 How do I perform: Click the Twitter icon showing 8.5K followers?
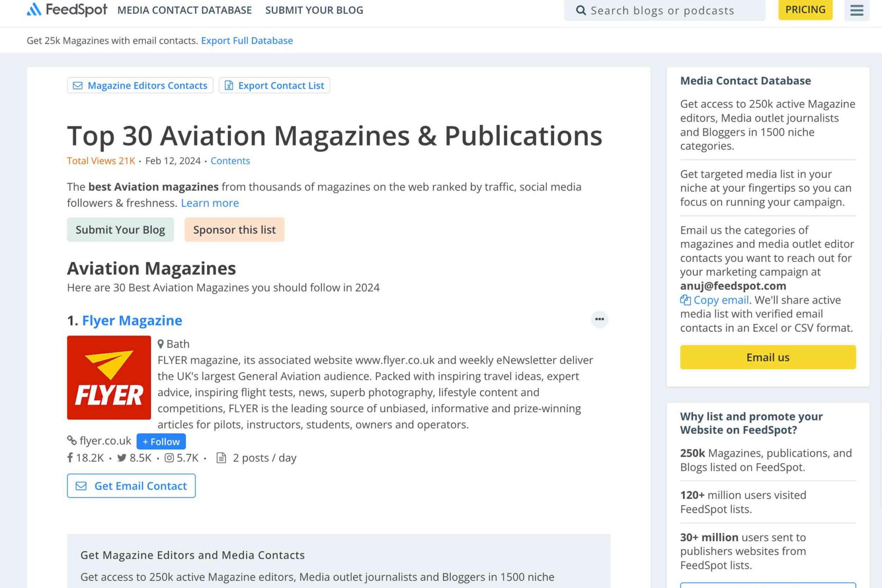pos(122,457)
